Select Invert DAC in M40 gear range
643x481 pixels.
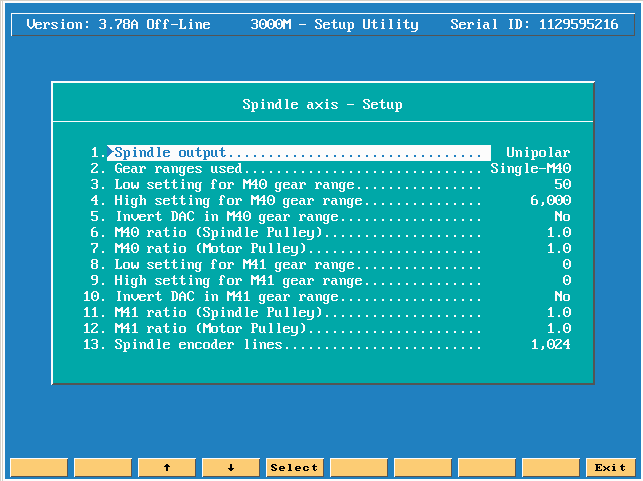[x=327, y=217]
